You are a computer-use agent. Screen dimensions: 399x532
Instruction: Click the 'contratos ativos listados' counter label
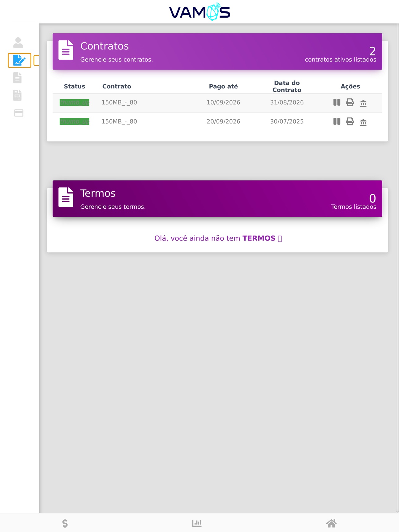341,60
